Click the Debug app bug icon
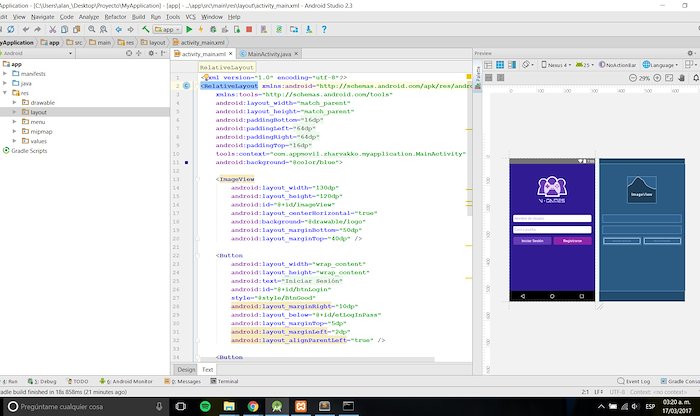Viewport: 700px width, 416px height. [x=213, y=29]
